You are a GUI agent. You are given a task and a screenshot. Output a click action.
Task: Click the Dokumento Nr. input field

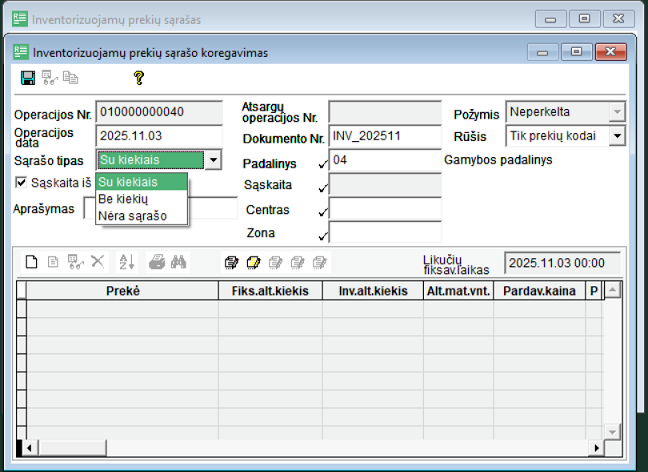click(x=384, y=135)
